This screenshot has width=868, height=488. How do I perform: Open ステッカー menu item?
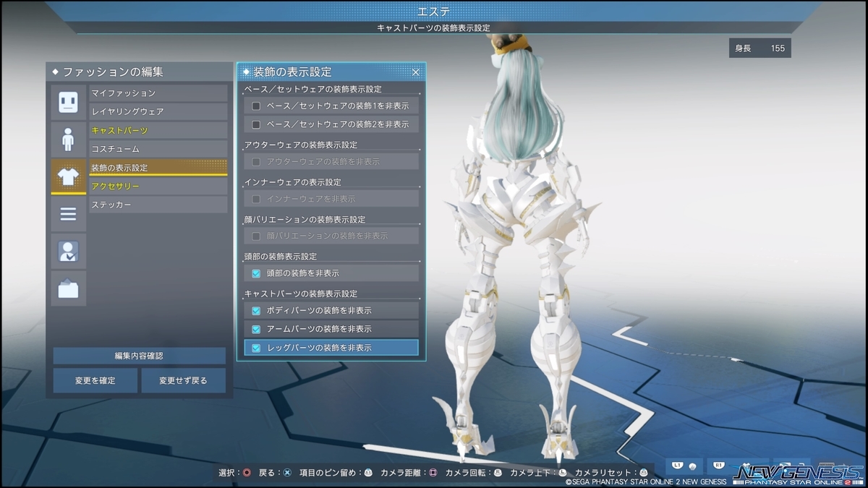tap(158, 205)
